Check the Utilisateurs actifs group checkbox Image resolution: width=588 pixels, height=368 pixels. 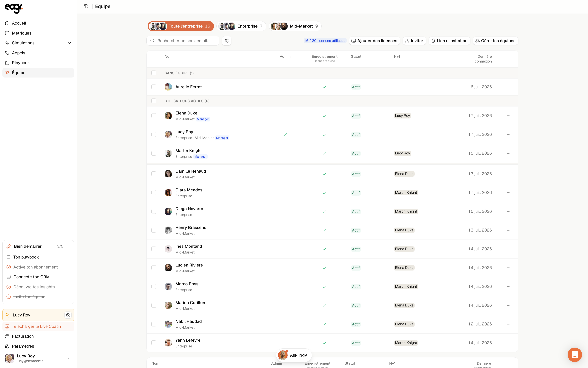(154, 101)
